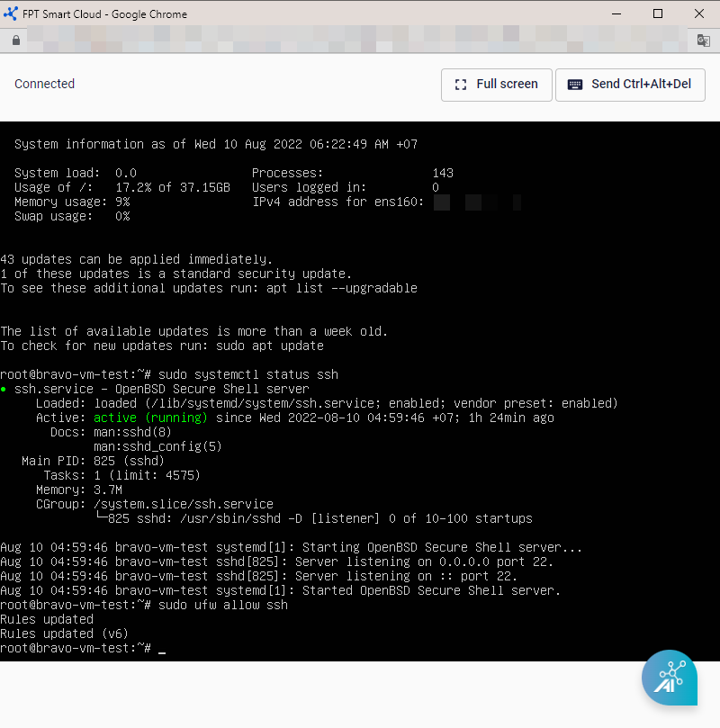Click the masked IPv4 address for ens160
This screenshot has width=720, height=728.
coord(468,202)
